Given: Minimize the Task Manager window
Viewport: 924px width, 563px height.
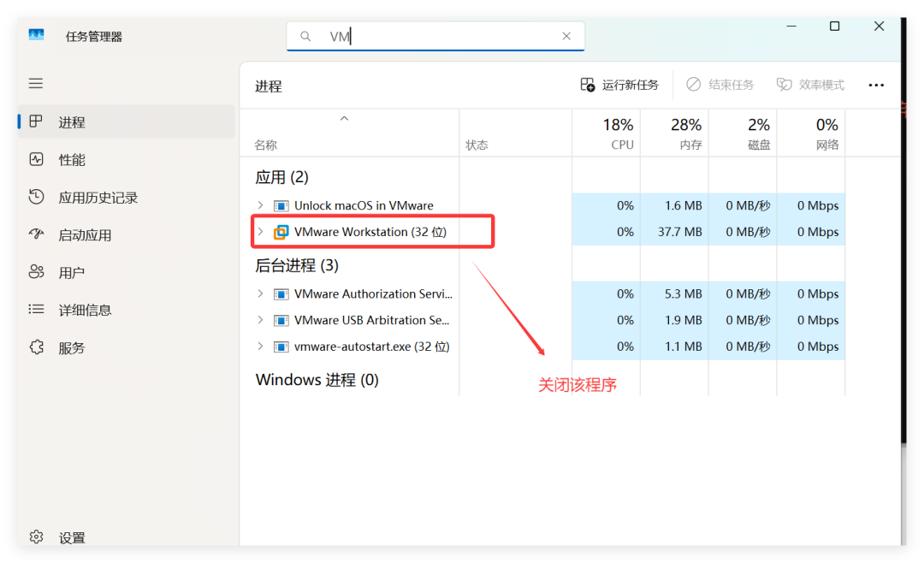Looking at the screenshot, I should [791, 26].
